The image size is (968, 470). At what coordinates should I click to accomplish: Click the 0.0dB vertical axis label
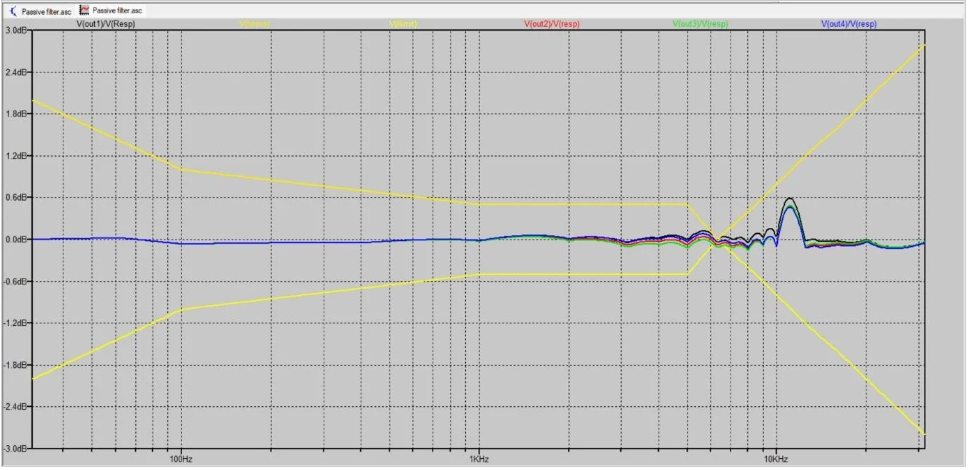pyautogui.click(x=16, y=240)
